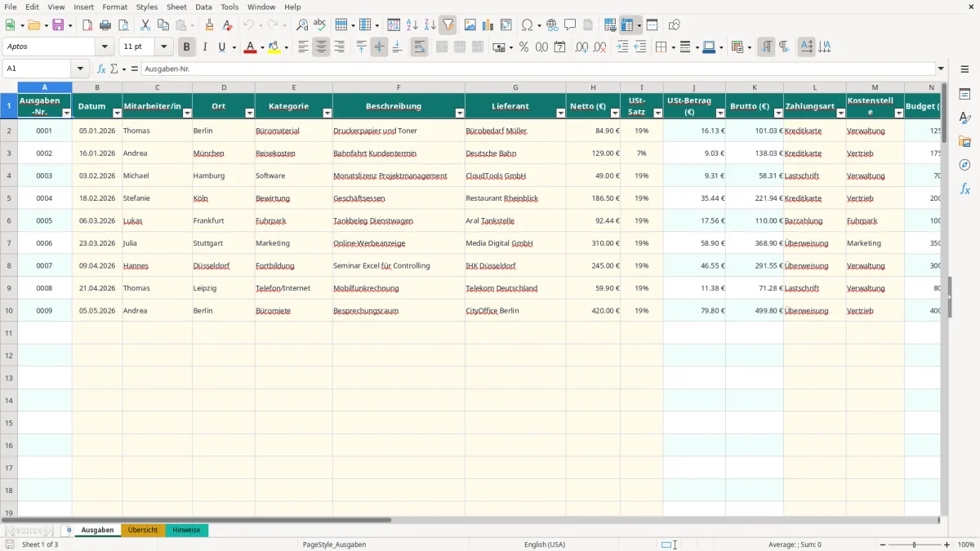980x551 pixels.
Task: Switch to the Hinweise sheet tab
Action: (x=186, y=530)
